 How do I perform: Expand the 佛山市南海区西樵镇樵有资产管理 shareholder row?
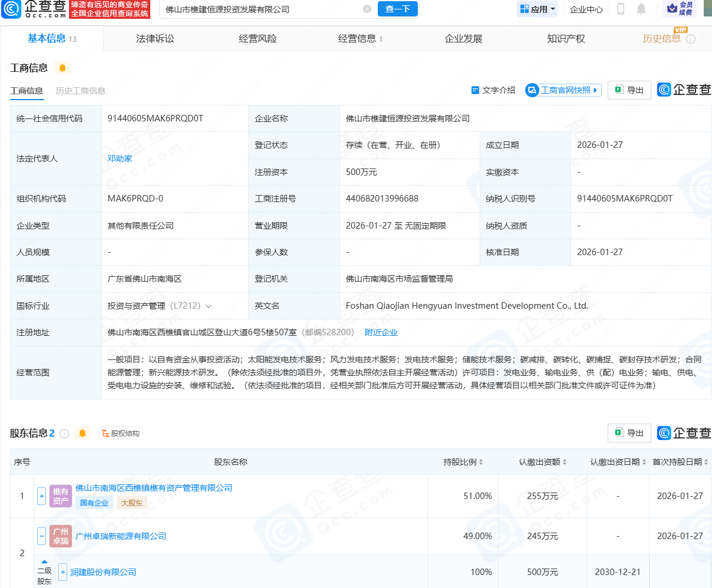[41, 496]
